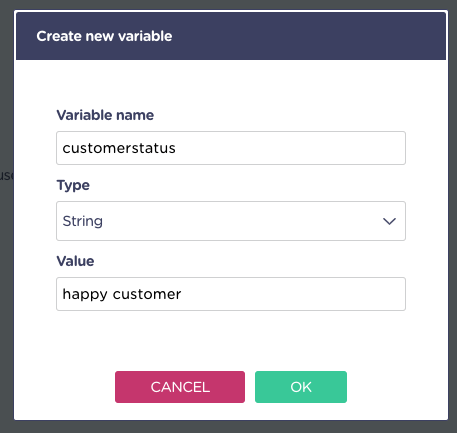457x433 pixels.
Task: Click the Variable name label
Action: (x=105, y=115)
